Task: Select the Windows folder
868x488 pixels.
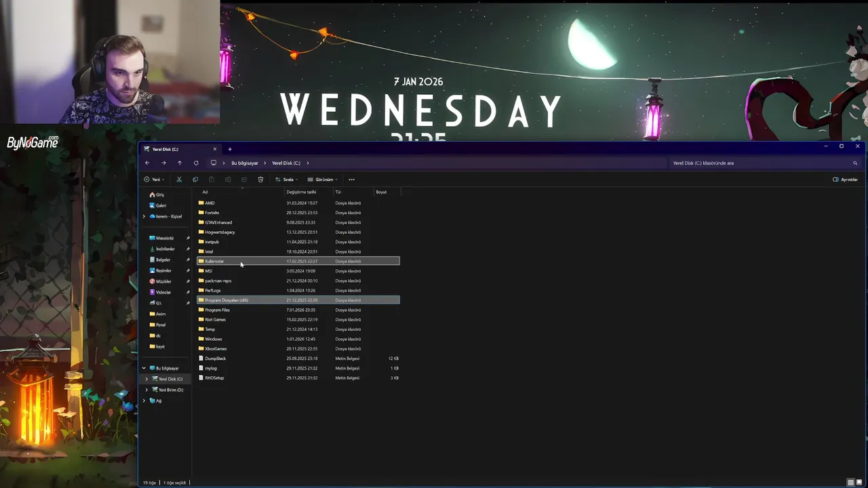Action: click(298, 339)
